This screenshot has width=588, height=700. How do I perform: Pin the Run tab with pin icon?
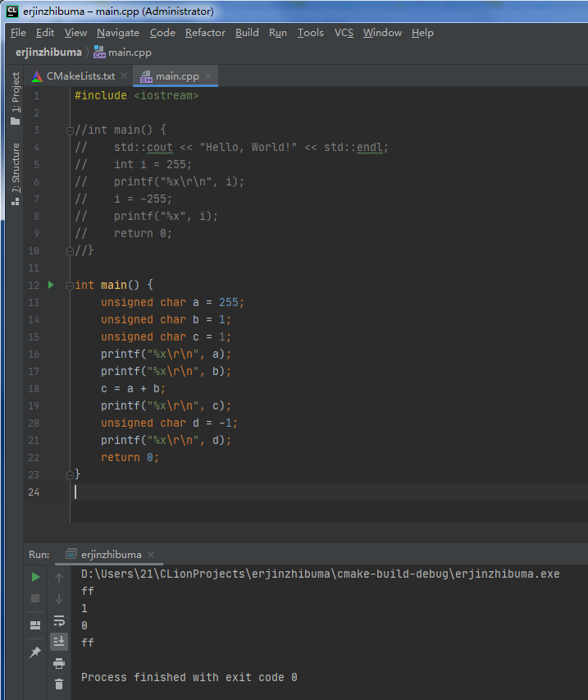coord(35,652)
